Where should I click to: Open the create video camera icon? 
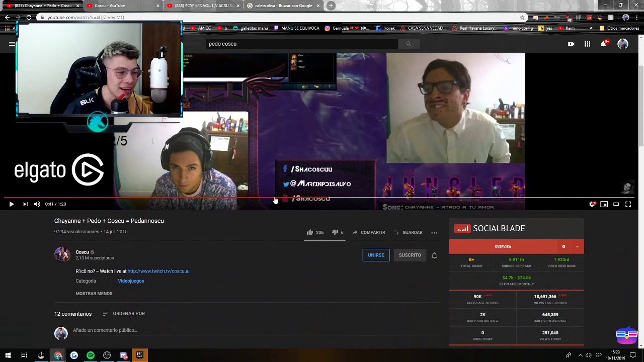coord(571,44)
